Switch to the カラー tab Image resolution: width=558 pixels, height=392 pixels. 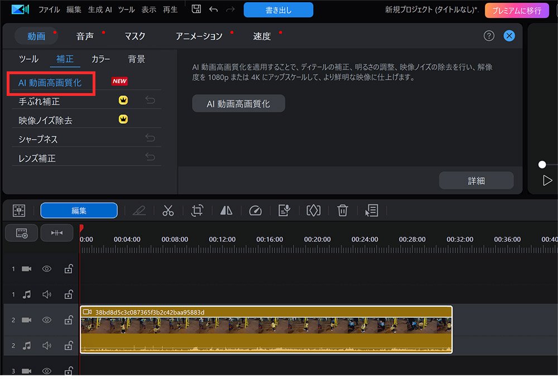click(101, 59)
